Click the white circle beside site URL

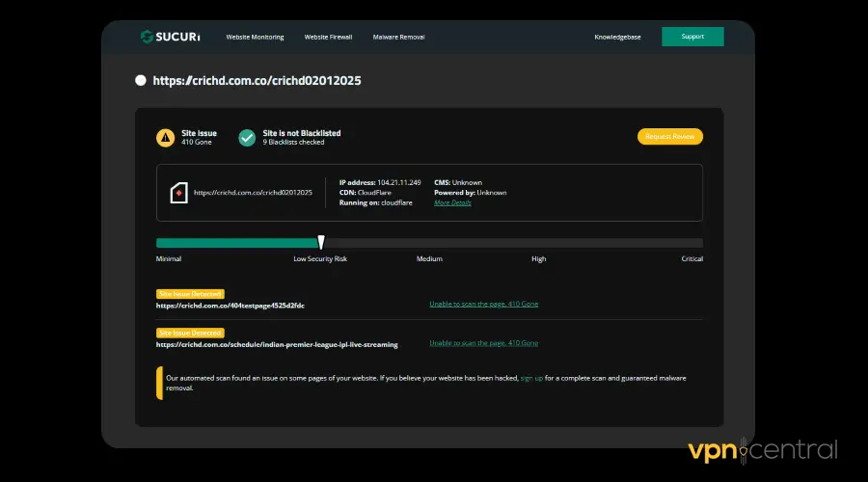pyautogui.click(x=141, y=80)
